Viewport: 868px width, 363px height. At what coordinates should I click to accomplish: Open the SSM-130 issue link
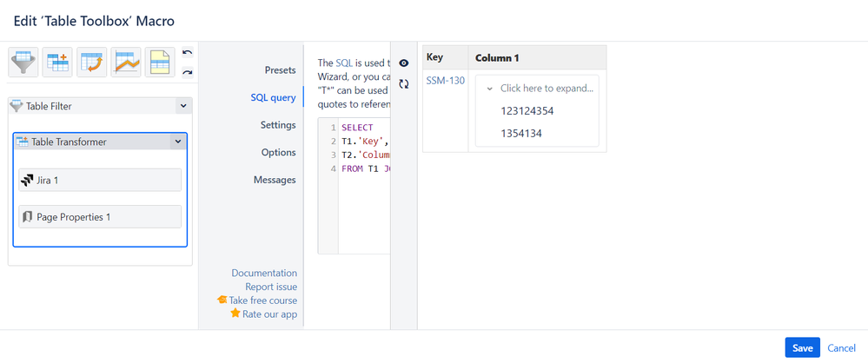(x=445, y=82)
